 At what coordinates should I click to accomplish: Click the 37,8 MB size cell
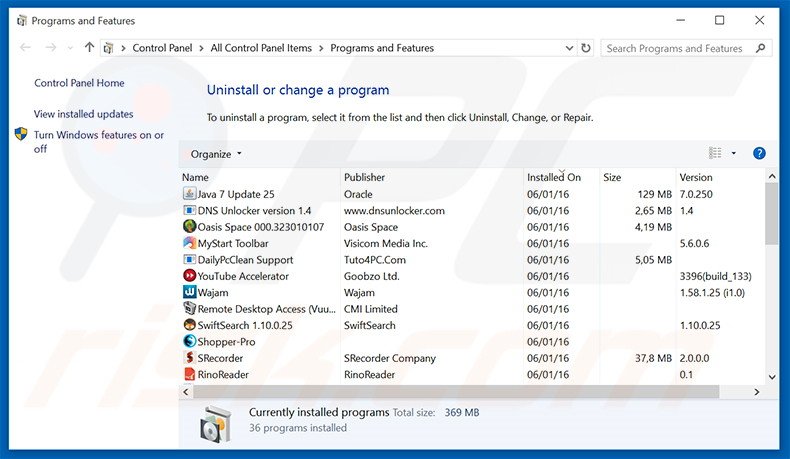click(653, 358)
